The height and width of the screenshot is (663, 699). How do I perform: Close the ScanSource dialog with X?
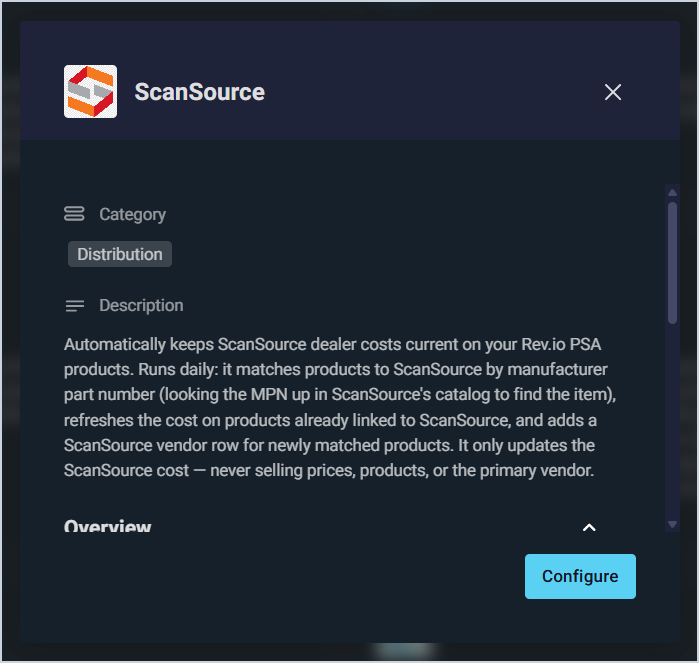coord(613,92)
